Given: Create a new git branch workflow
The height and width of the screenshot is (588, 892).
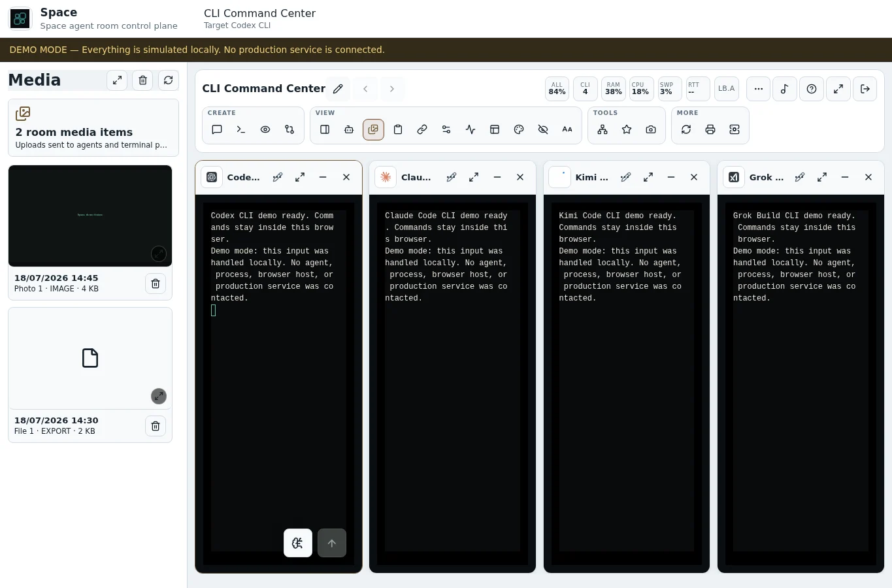Looking at the screenshot, I should [x=289, y=129].
